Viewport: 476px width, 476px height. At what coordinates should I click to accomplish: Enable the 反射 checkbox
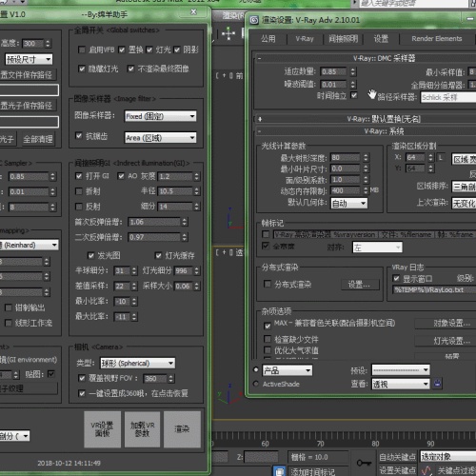point(79,207)
